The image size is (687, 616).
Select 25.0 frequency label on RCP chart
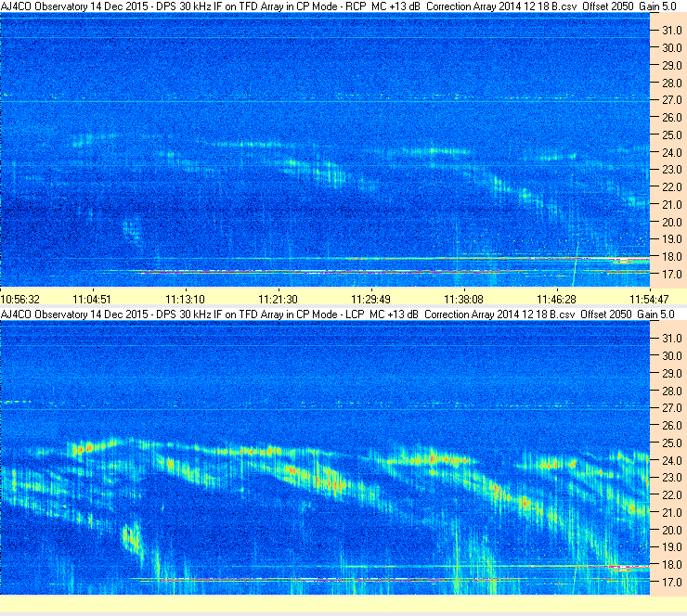pos(672,135)
